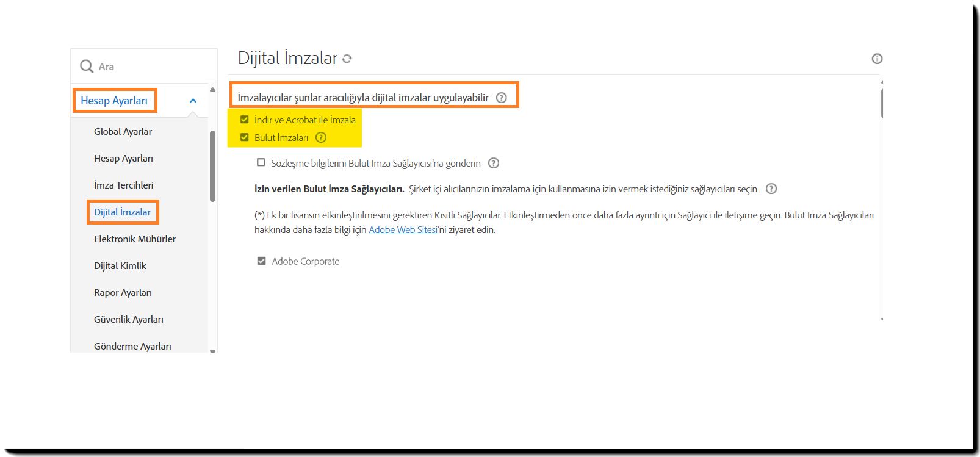Click the sidebar scrollbar thumb

tap(212, 166)
